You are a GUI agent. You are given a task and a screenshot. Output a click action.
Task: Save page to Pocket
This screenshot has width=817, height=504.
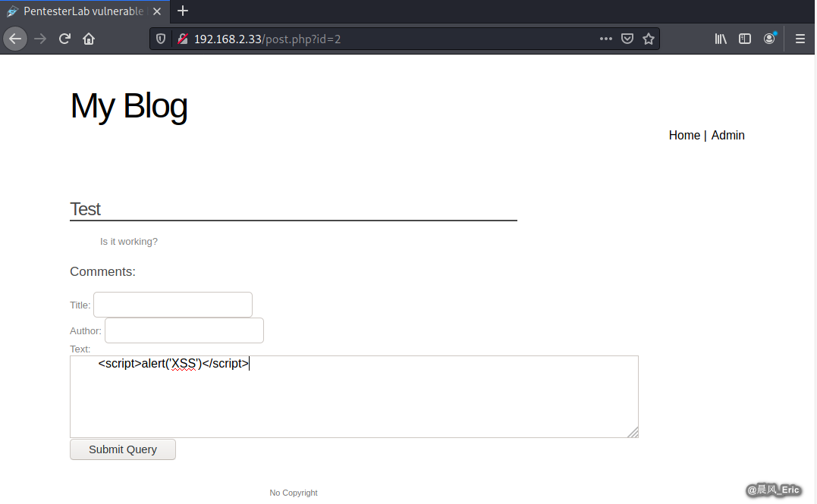[x=627, y=39]
